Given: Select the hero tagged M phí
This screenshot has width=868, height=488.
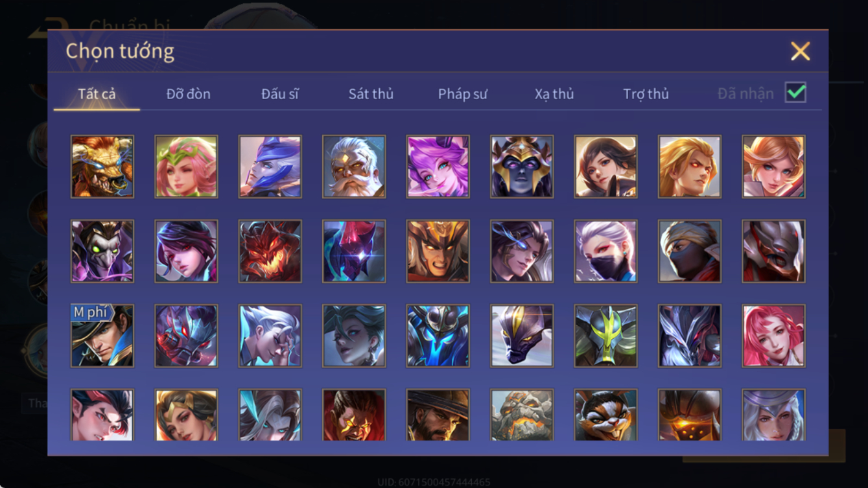Looking at the screenshot, I should 102,336.
